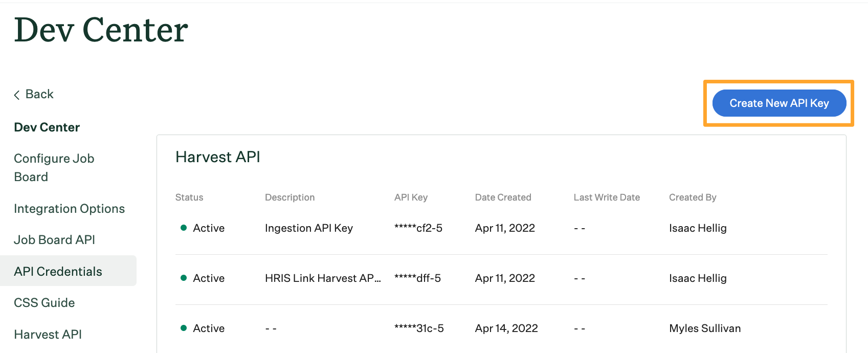Viewport: 868px width, 353px height.
Task: Click the green Active status dot for Ingestion API Key
Action: click(184, 228)
